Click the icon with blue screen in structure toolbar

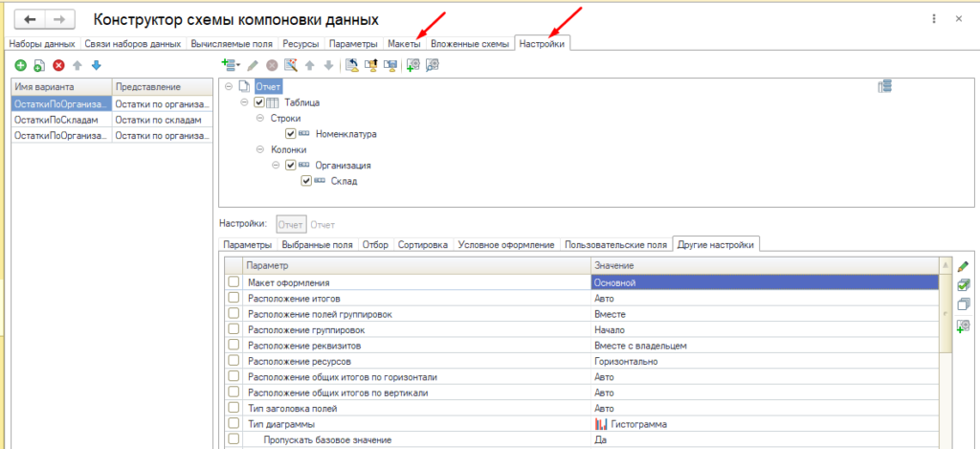click(x=390, y=64)
